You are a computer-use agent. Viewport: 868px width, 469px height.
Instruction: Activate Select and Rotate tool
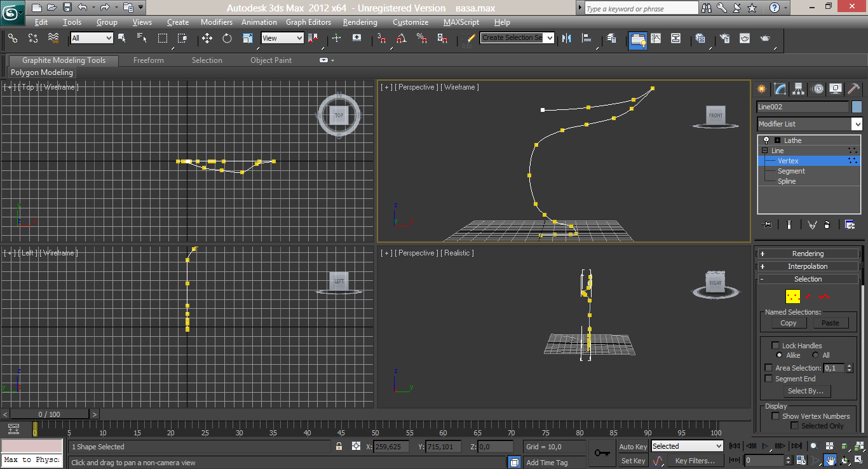click(x=227, y=38)
